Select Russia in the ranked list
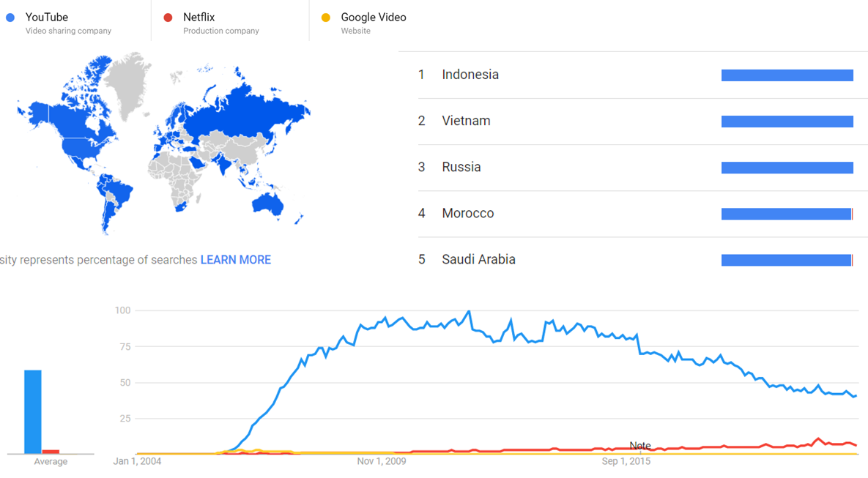The width and height of the screenshot is (868, 478). 461,167
